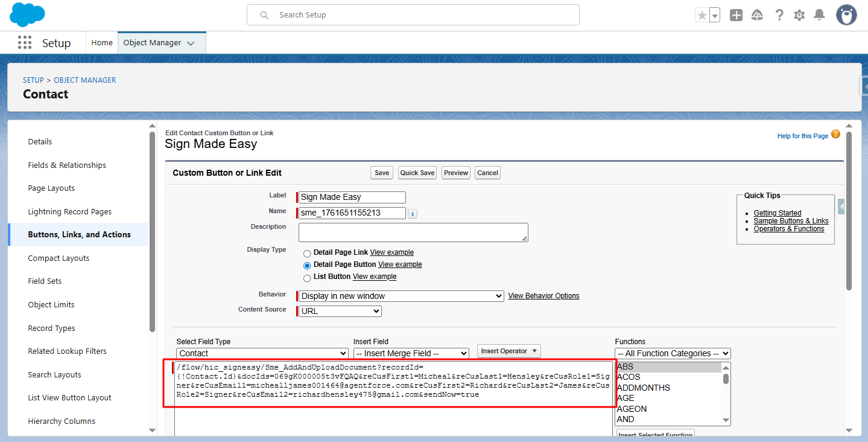Open Fields & Relationships in sidebar
The width and height of the screenshot is (868, 442).
(67, 165)
